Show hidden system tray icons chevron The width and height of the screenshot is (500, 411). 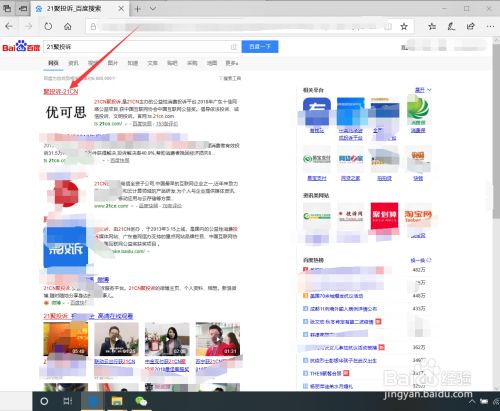tap(472, 402)
